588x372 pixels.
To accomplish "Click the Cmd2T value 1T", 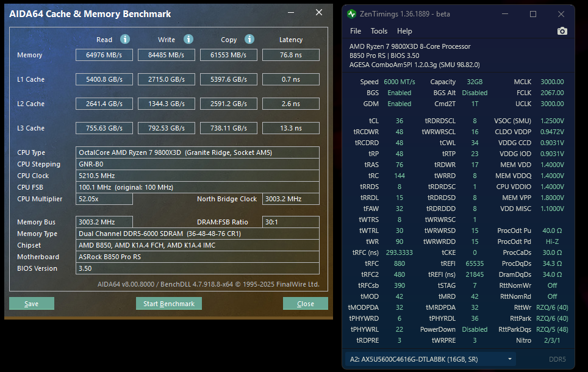I will click(x=475, y=104).
